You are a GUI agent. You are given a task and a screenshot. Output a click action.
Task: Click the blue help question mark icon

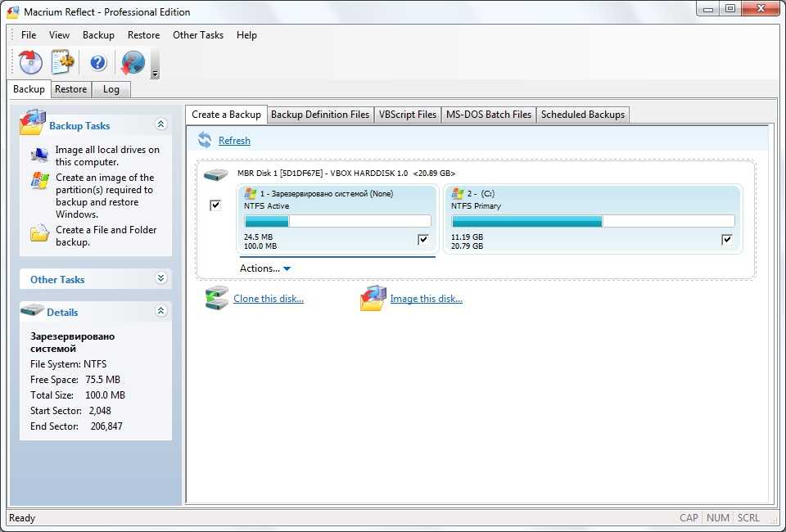pyautogui.click(x=97, y=63)
